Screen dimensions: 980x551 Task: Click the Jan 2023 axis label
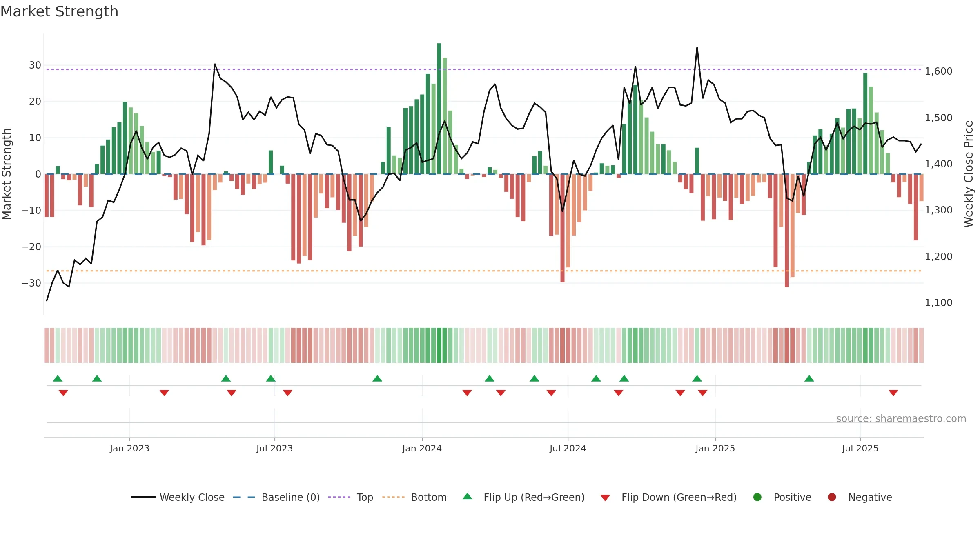tap(129, 448)
